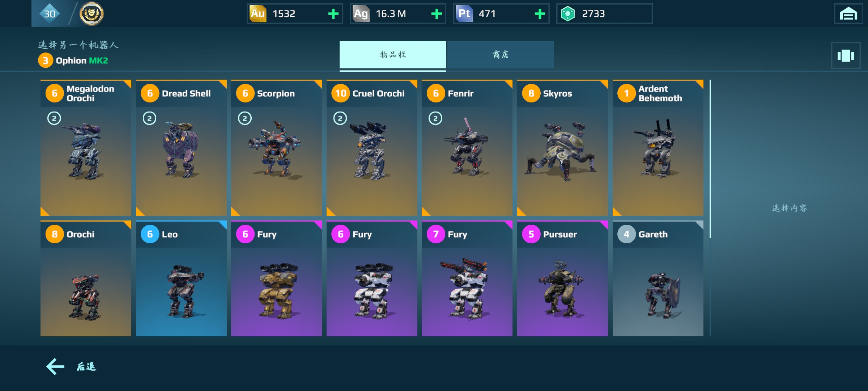The image size is (868, 391).
Task: Choose the blue Leo robot card
Action: [181, 278]
